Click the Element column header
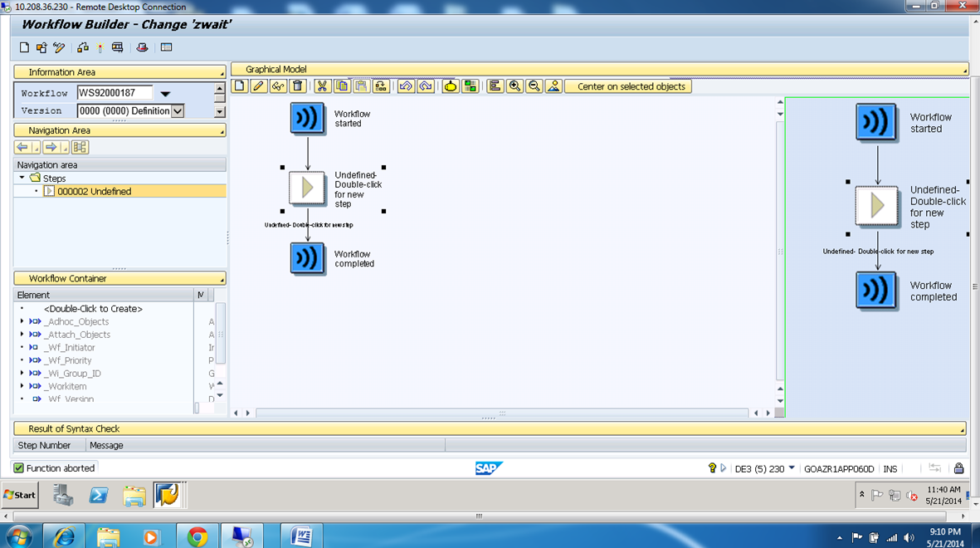The height and width of the screenshot is (548, 980). 104,295
